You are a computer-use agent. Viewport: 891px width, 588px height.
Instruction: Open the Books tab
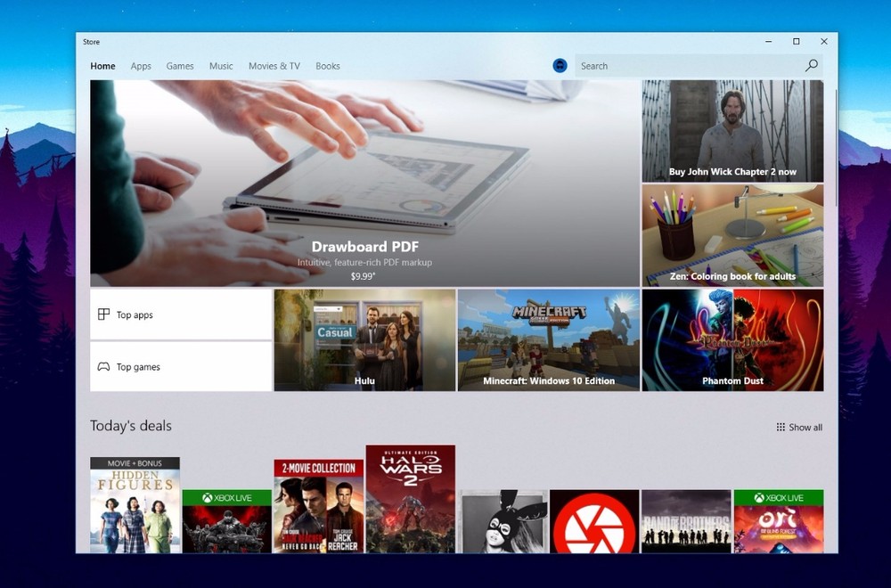(x=327, y=66)
